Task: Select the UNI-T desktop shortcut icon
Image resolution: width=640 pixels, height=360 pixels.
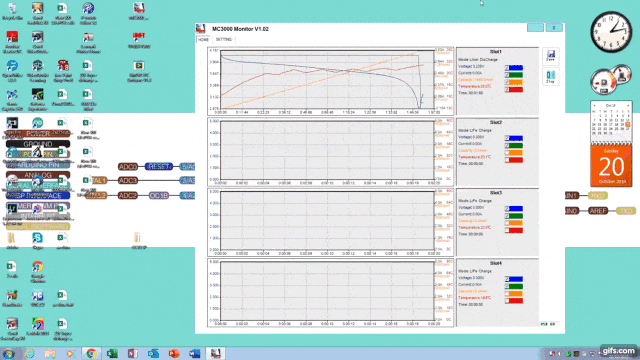Action: tap(139, 40)
